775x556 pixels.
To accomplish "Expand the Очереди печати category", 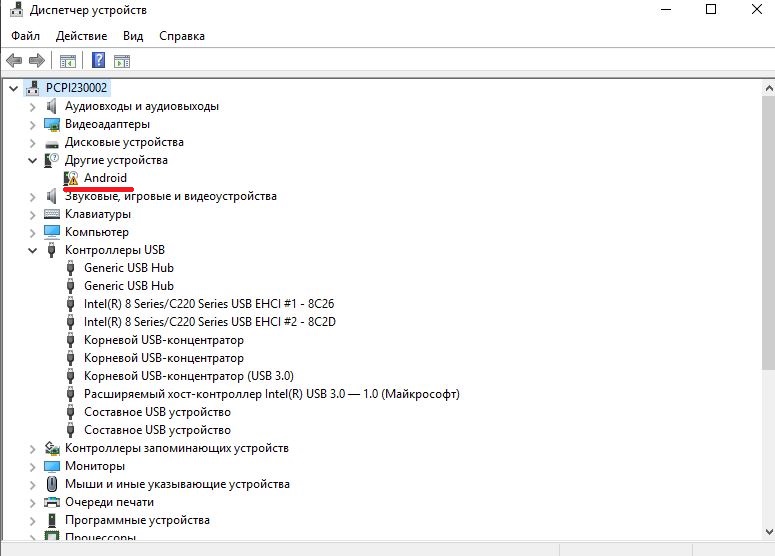I will pyautogui.click(x=33, y=503).
